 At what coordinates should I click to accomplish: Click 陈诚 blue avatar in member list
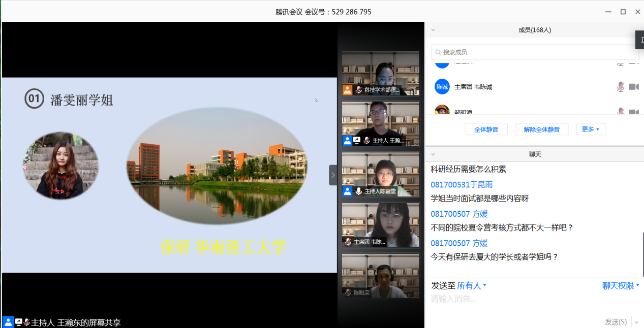click(x=442, y=87)
